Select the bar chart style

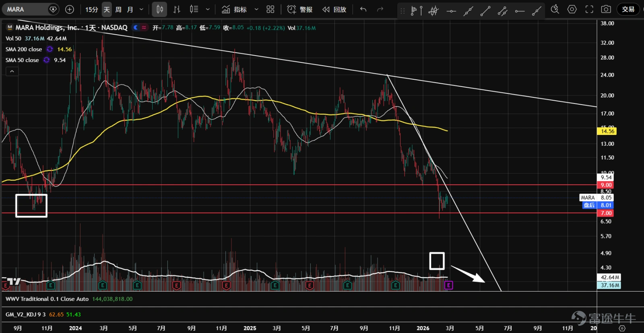click(x=177, y=9)
